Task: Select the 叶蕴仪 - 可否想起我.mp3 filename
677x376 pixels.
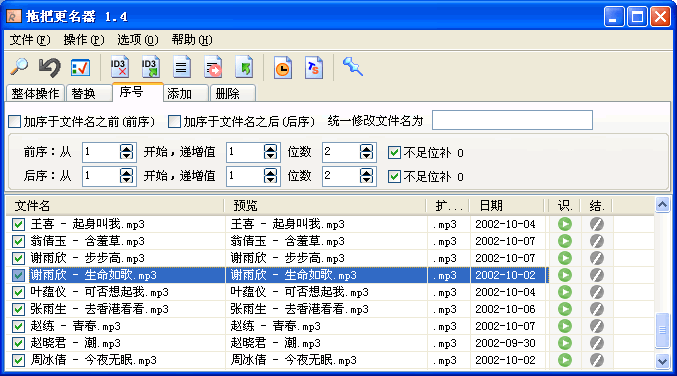Action: coord(99,292)
